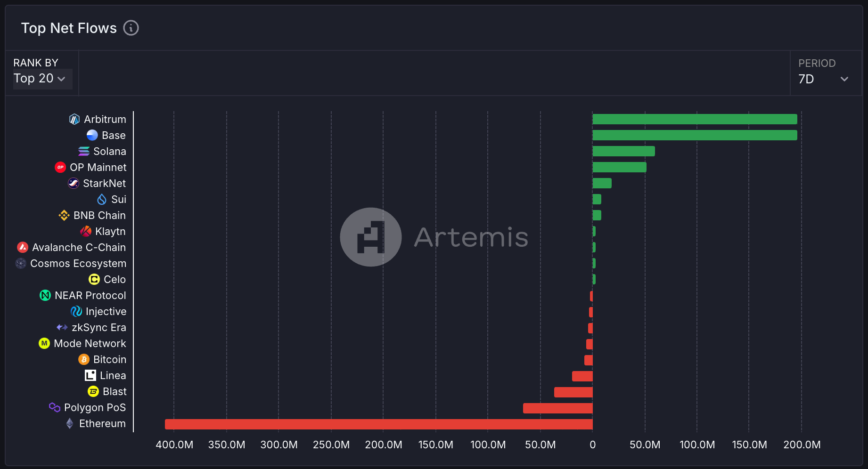Click the Polygon PoS logo icon
This screenshot has width=868, height=469.
[55, 407]
